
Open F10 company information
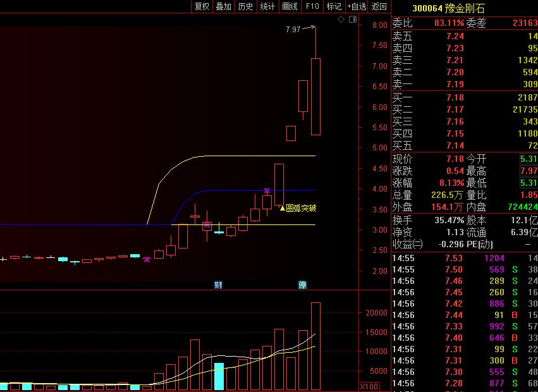click(312, 6)
